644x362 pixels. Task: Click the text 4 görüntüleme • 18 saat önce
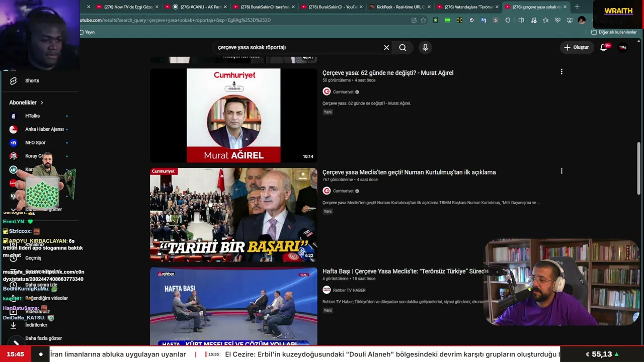tap(349, 279)
